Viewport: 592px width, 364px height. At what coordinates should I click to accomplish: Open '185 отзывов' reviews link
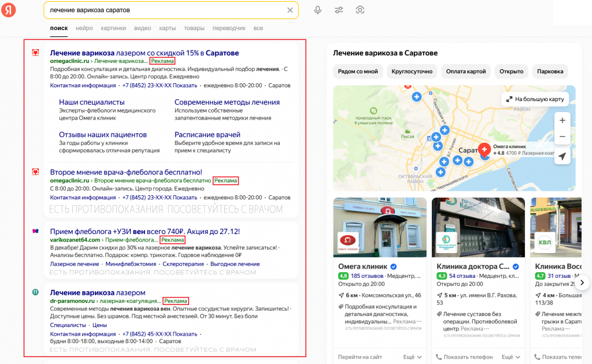pos(367,276)
